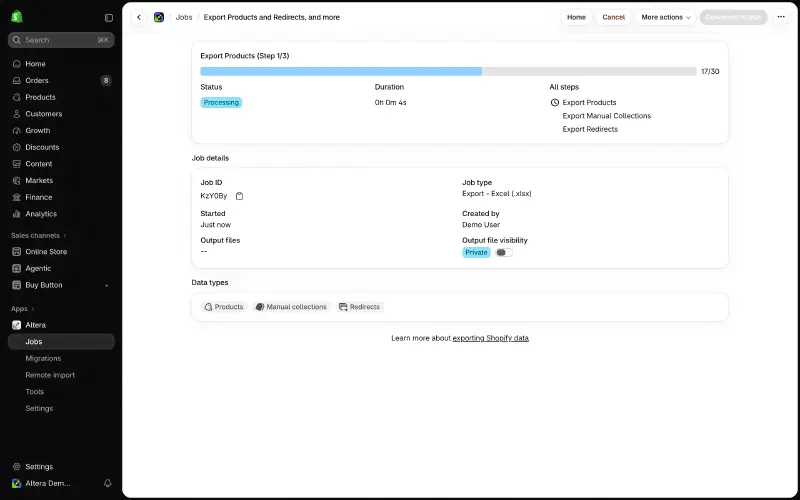Expand the Apps section
800x500 pixels.
pyautogui.click(x=22, y=309)
